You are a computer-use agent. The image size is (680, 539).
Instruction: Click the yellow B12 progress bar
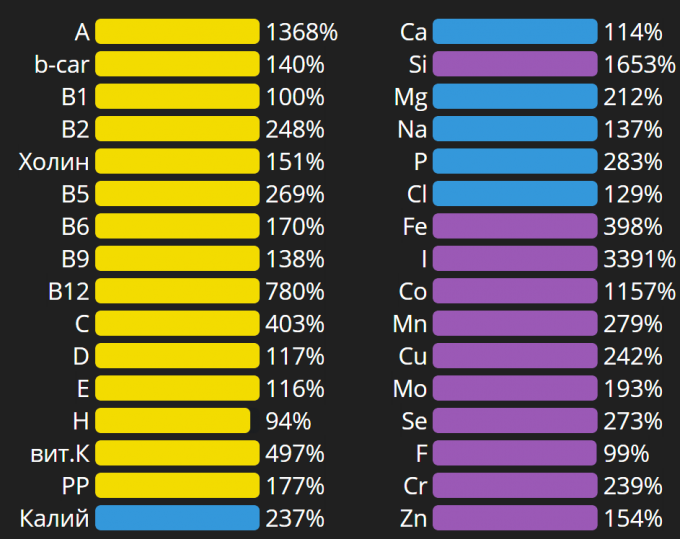point(177,291)
